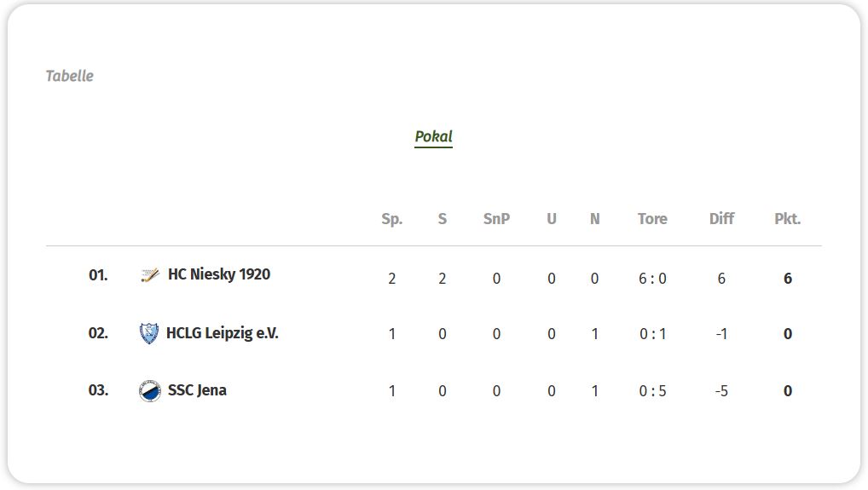Open the Pokal tab
The image size is (868, 490).
[433, 136]
